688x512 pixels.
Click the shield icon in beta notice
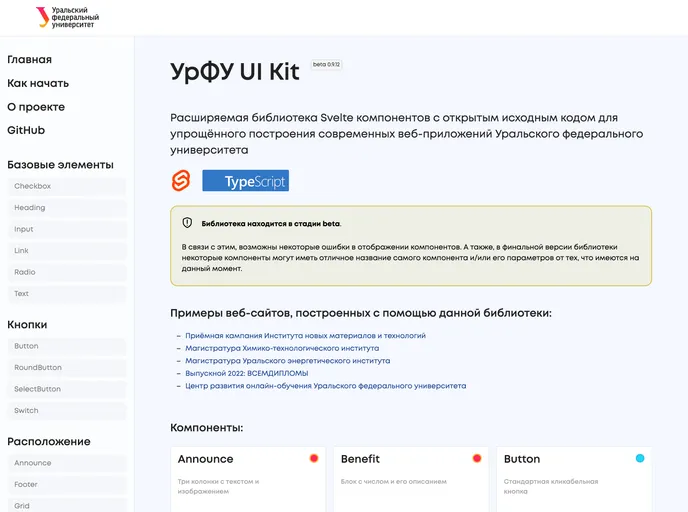click(x=187, y=223)
